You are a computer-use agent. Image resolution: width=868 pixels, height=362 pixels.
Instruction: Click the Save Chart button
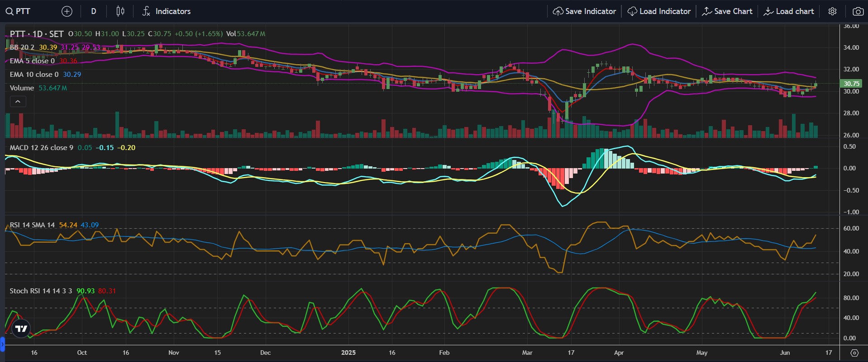pos(727,11)
